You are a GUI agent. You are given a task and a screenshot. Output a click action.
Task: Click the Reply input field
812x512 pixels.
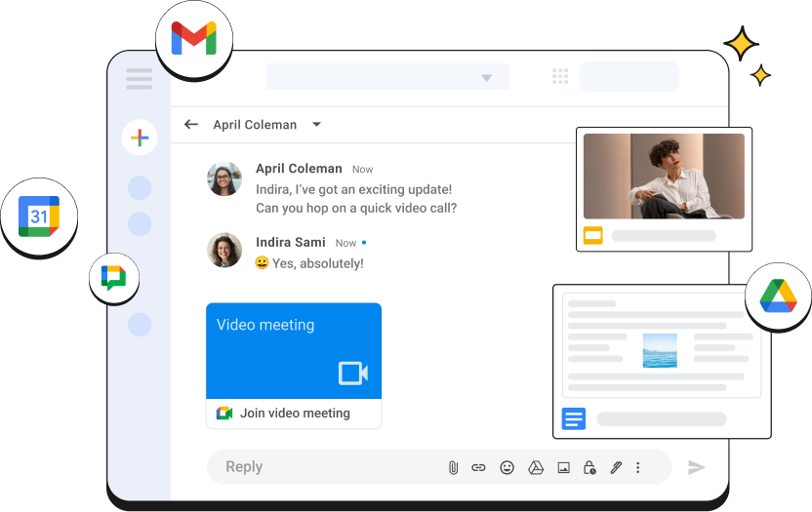point(439,467)
